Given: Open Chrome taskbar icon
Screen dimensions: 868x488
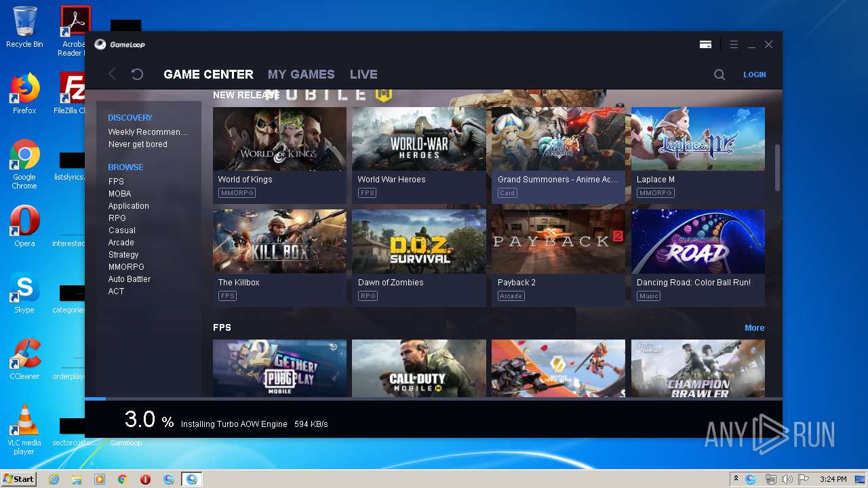Looking at the screenshot, I should tap(123, 479).
